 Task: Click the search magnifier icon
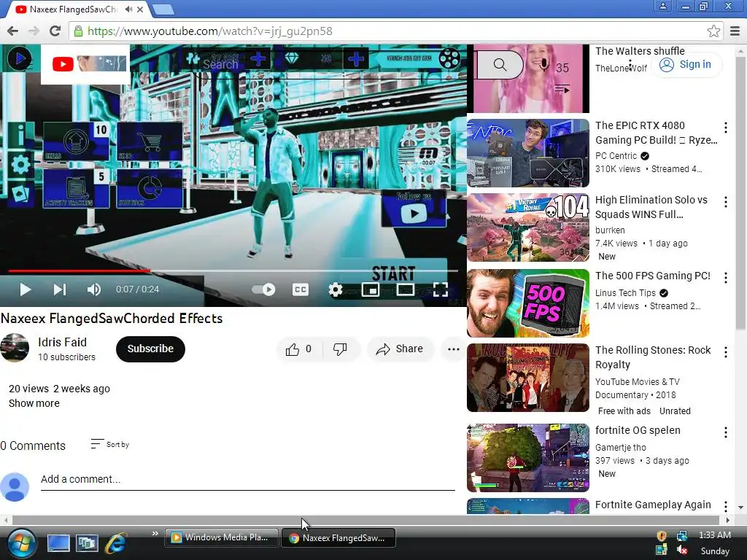coord(500,64)
